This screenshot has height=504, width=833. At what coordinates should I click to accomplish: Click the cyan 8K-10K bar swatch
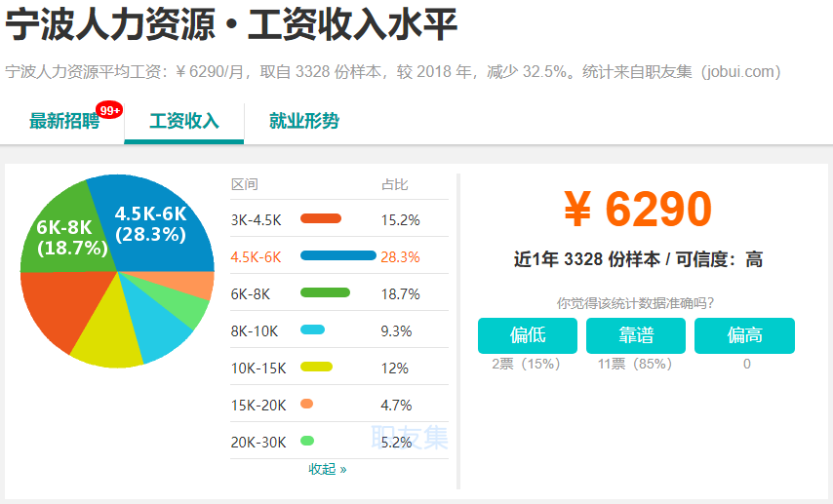click(x=312, y=330)
